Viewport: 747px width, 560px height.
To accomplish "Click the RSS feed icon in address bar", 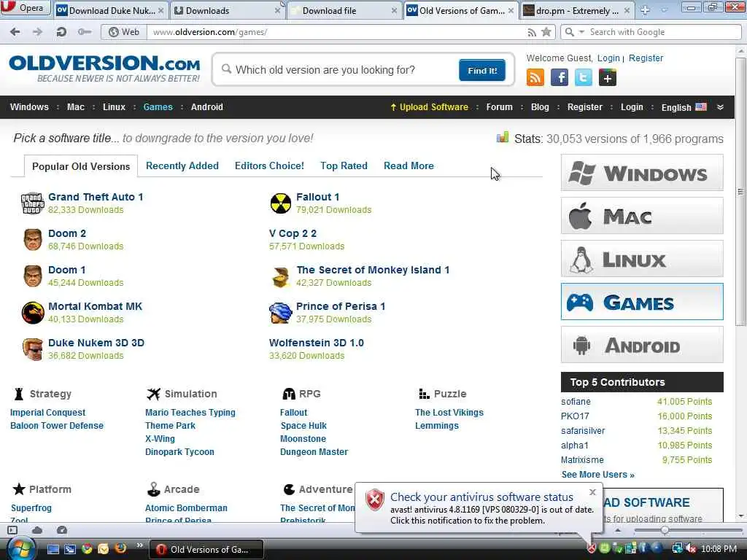I will coord(532,32).
